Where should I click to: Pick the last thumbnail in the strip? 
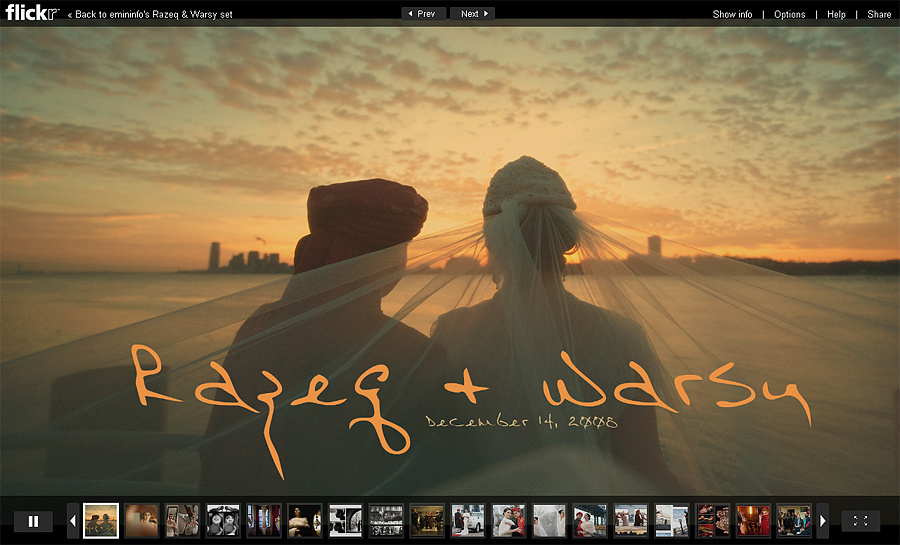tap(794, 521)
